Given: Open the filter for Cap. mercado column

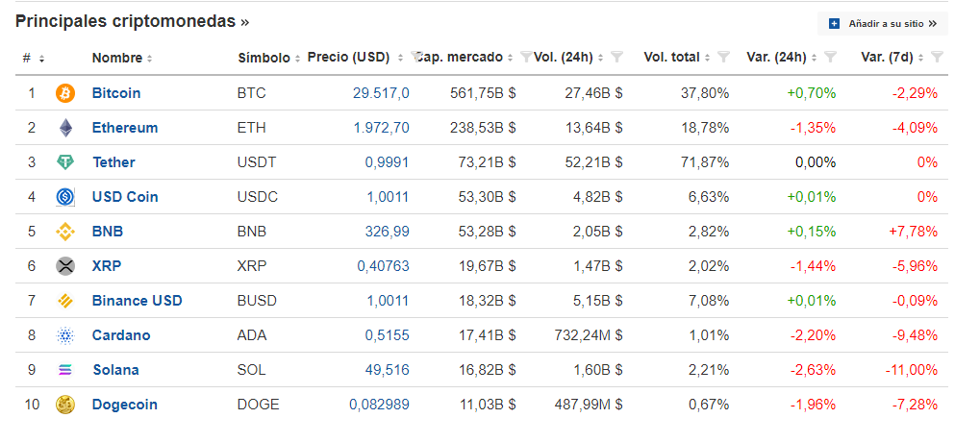Looking at the screenshot, I should pyautogui.click(x=526, y=58).
